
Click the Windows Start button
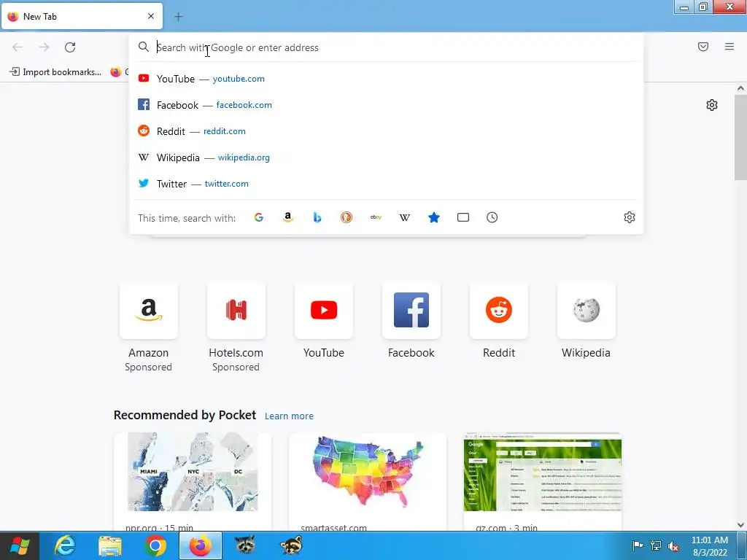19,545
